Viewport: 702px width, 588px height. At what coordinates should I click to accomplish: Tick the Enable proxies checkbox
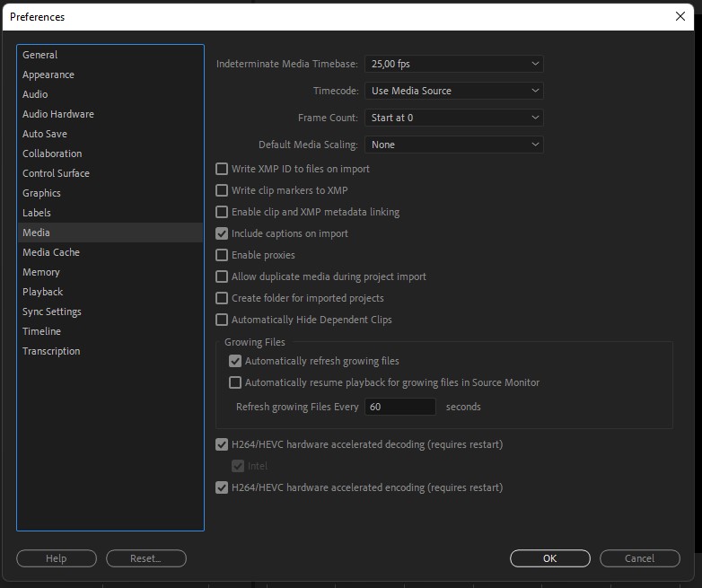pos(222,254)
